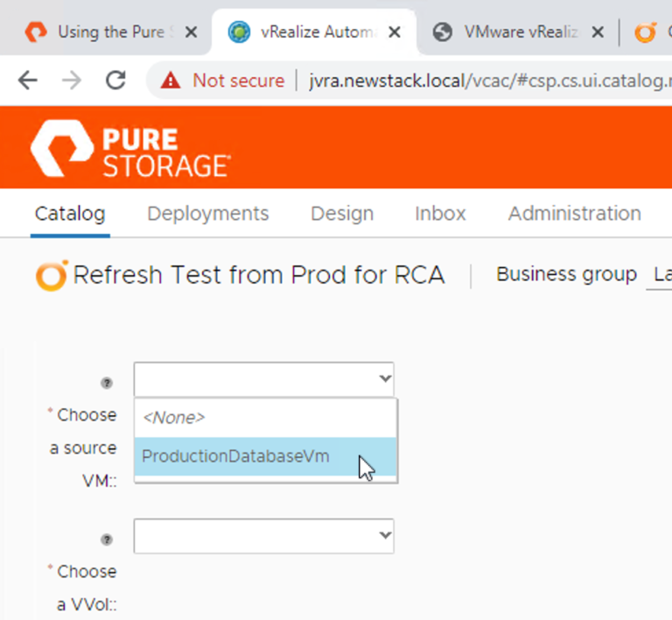Go to the Inbox tab
Viewport: 672px width, 620px height.
pos(440,214)
